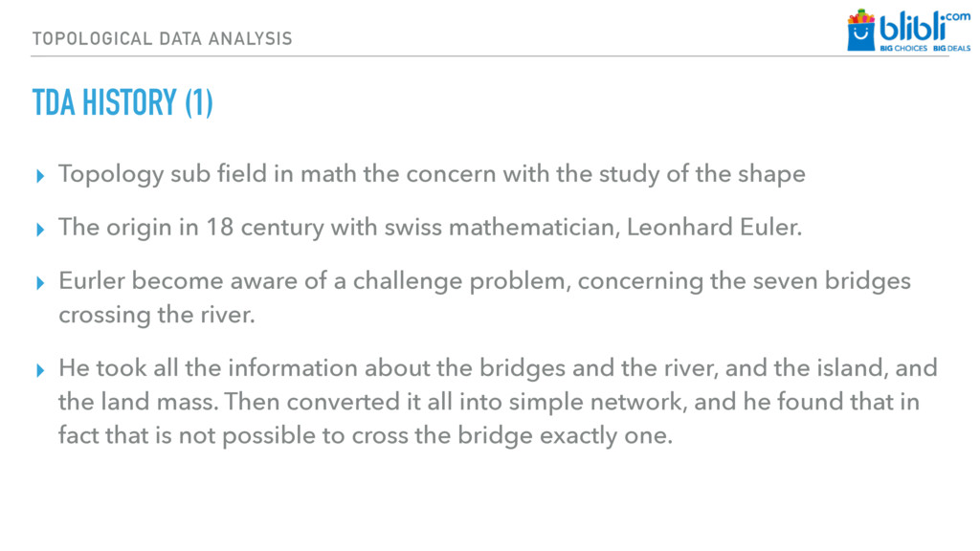Click the line "crossing the river."
The width and height of the screenshot is (980, 551).
[157, 315]
